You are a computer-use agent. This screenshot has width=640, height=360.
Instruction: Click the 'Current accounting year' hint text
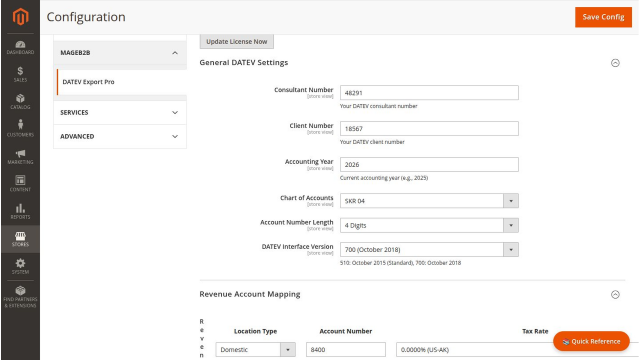(x=384, y=178)
